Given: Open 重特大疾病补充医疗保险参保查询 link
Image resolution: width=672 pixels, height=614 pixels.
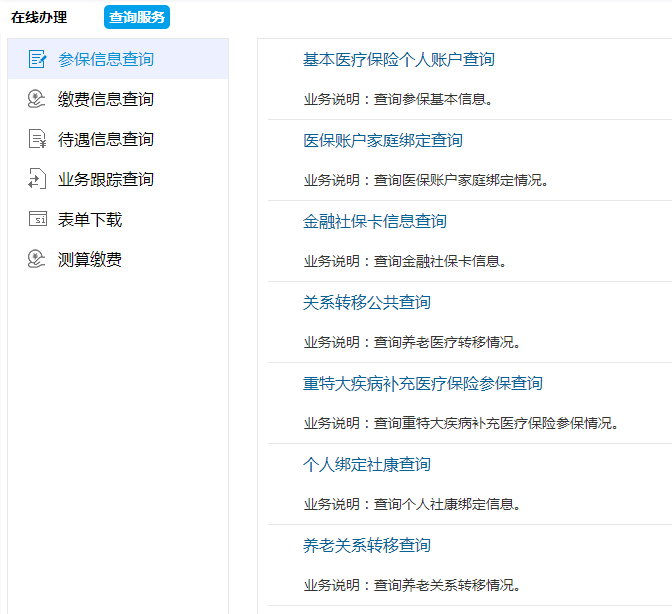Looking at the screenshot, I should [423, 383].
